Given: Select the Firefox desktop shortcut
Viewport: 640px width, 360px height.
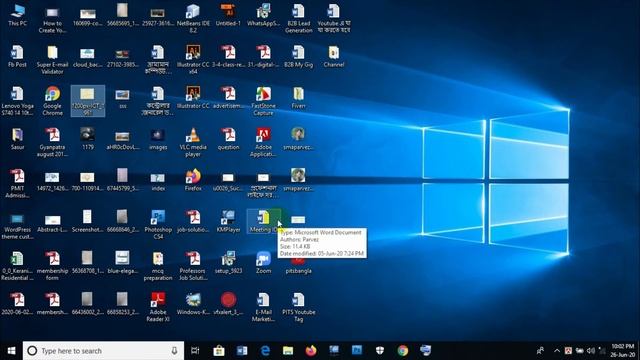Looking at the screenshot, I should pos(193,180).
